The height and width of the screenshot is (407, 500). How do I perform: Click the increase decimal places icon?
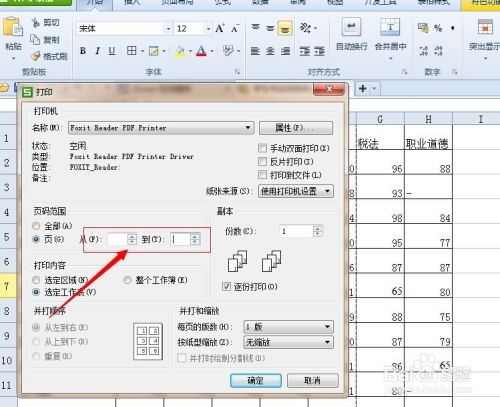[x=423, y=51]
